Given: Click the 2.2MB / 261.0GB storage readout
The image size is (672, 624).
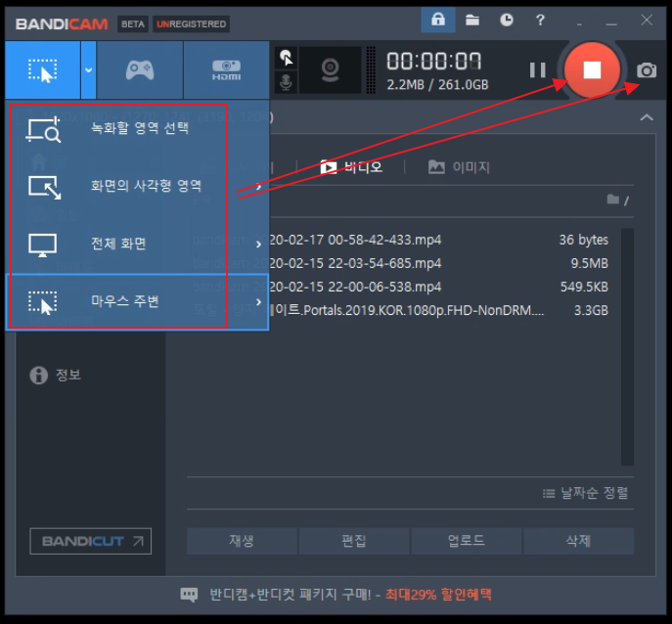Looking at the screenshot, I should tap(437, 85).
